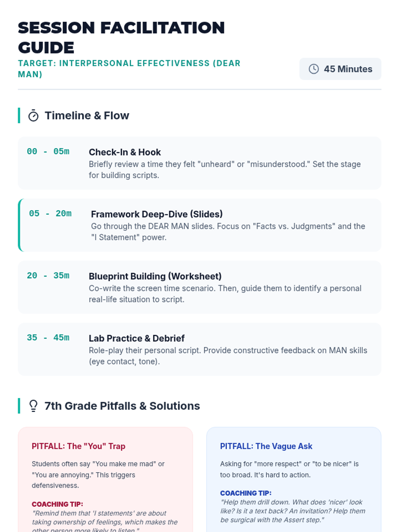Click the 00 - 05m time marker
Viewport: 399px width, 532px height.
(48, 151)
